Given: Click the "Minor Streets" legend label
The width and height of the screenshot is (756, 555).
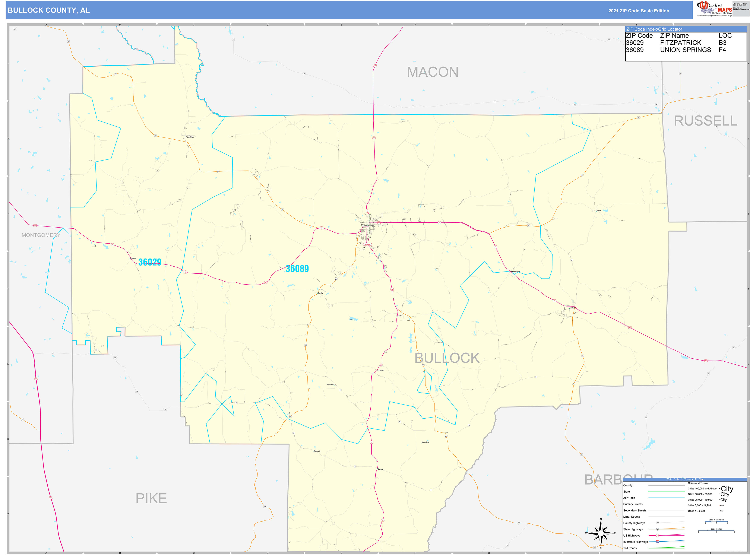Looking at the screenshot, I should [x=632, y=517].
